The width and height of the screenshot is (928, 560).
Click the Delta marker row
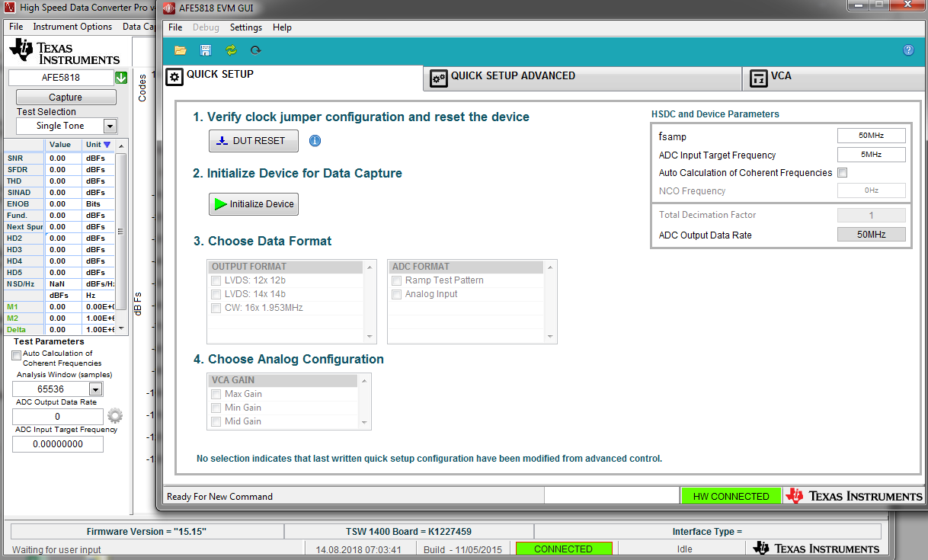pyautogui.click(x=59, y=330)
